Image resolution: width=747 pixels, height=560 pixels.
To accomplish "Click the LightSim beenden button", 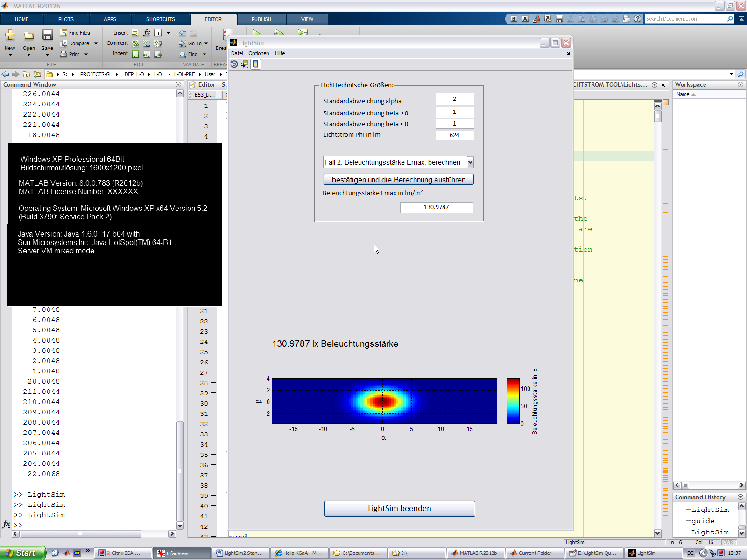I will point(400,509).
